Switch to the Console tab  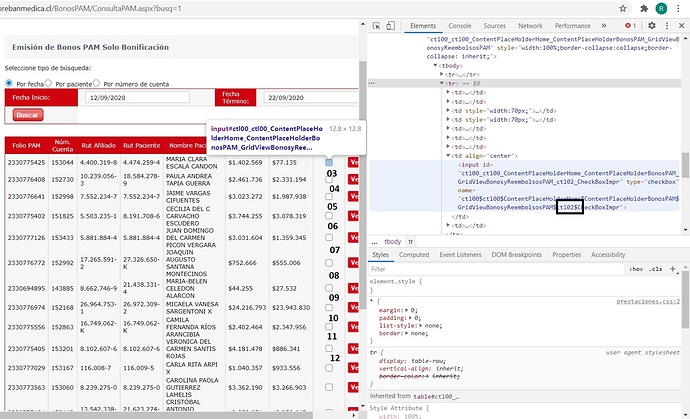[459, 26]
